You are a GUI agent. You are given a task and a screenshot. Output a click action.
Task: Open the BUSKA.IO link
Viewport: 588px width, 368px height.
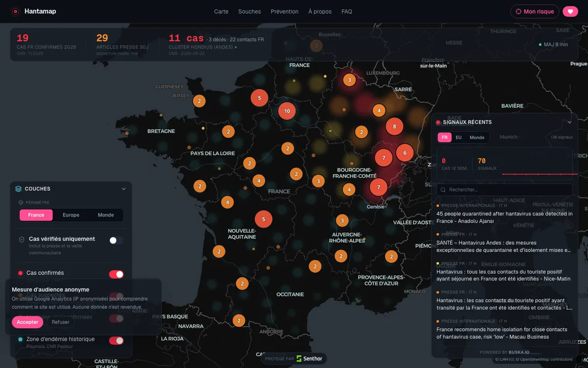pos(518,352)
